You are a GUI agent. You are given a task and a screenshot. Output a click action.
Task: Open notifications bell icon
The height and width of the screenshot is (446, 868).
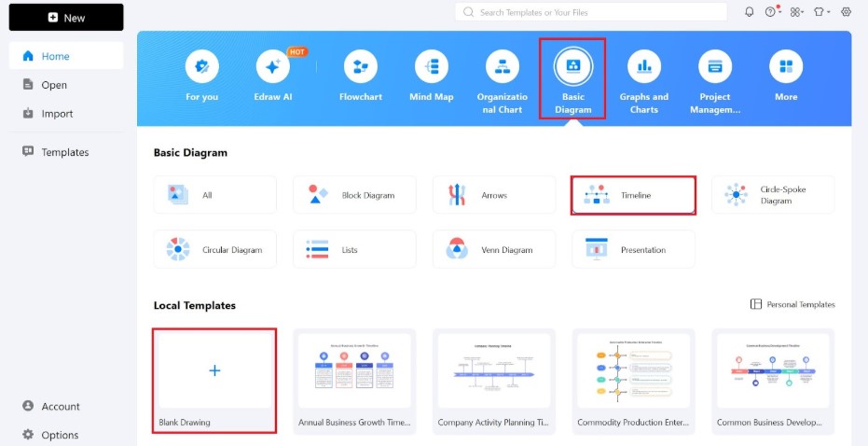click(750, 11)
